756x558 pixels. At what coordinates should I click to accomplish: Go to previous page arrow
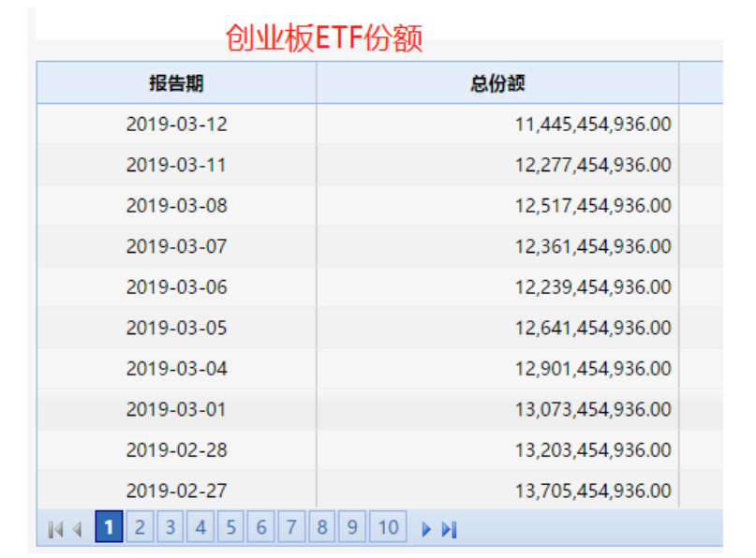pyautogui.click(x=77, y=529)
